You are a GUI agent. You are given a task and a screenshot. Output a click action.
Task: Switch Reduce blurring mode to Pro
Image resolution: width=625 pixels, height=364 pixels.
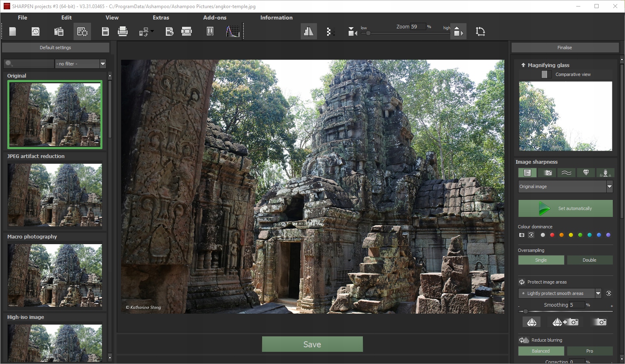pyautogui.click(x=589, y=351)
